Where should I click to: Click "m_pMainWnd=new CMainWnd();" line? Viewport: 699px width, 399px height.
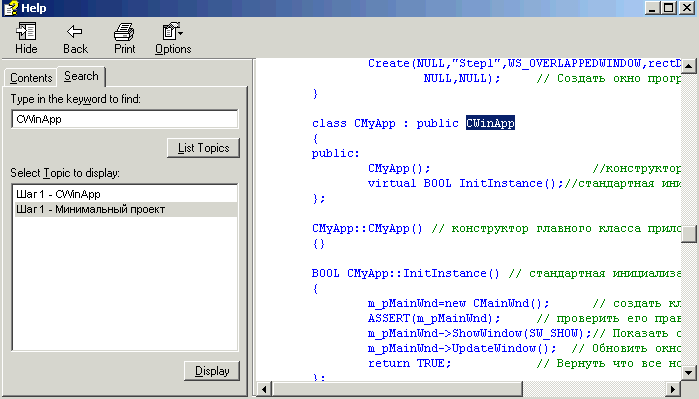(458, 303)
